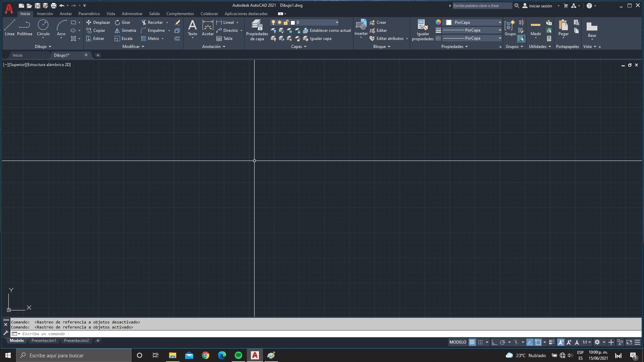This screenshot has height=362, width=644.
Task: Open Propiedades de capa panel
Action: [257, 30]
